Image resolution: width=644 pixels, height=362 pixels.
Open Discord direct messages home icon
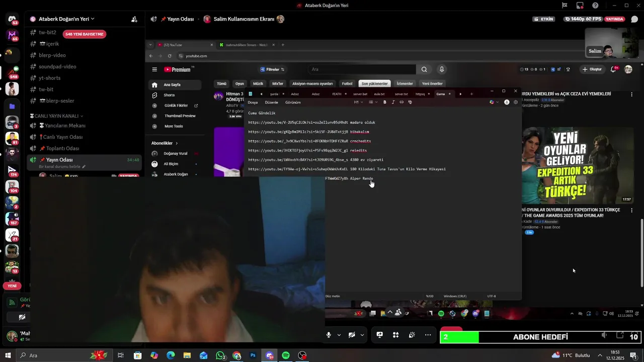coord(12,19)
